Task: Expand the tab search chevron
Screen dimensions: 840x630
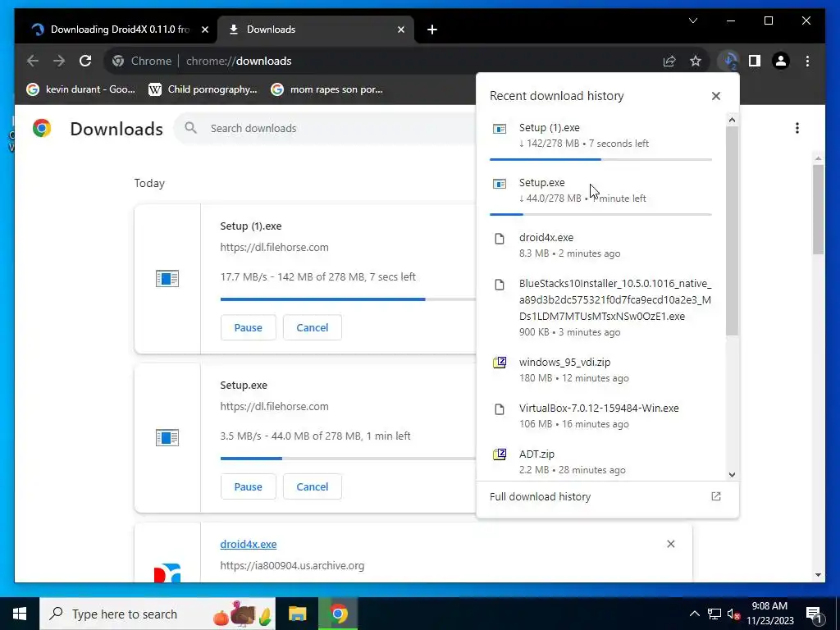Action: pyautogui.click(x=692, y=21)
